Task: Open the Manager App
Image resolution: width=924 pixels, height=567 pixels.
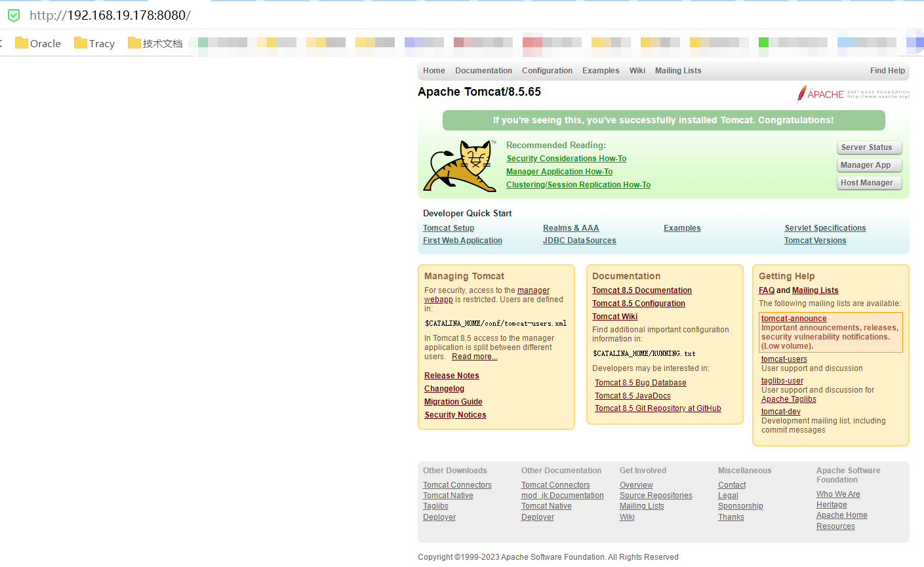Action: tap(870, 165)
